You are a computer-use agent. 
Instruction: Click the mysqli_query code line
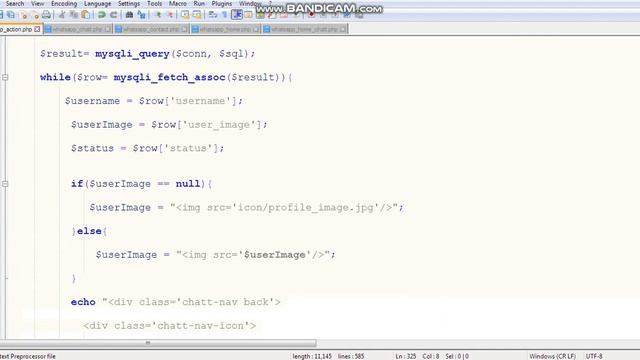(147, 54)
